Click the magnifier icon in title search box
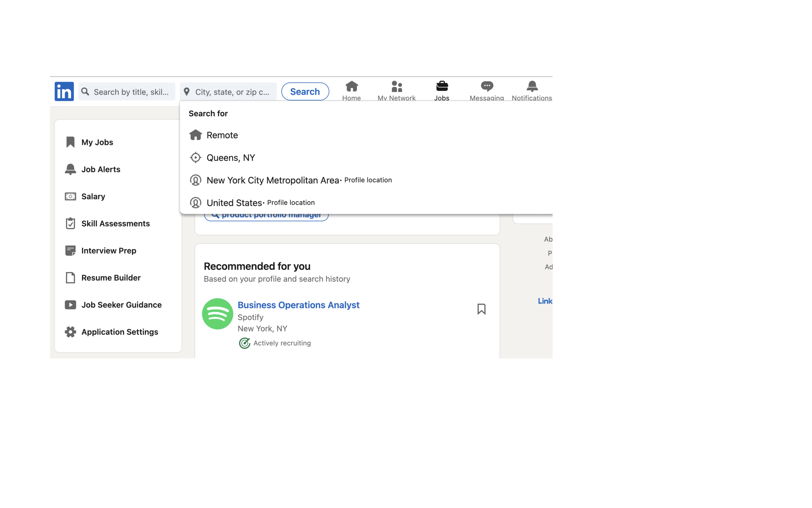 (85, 92)
